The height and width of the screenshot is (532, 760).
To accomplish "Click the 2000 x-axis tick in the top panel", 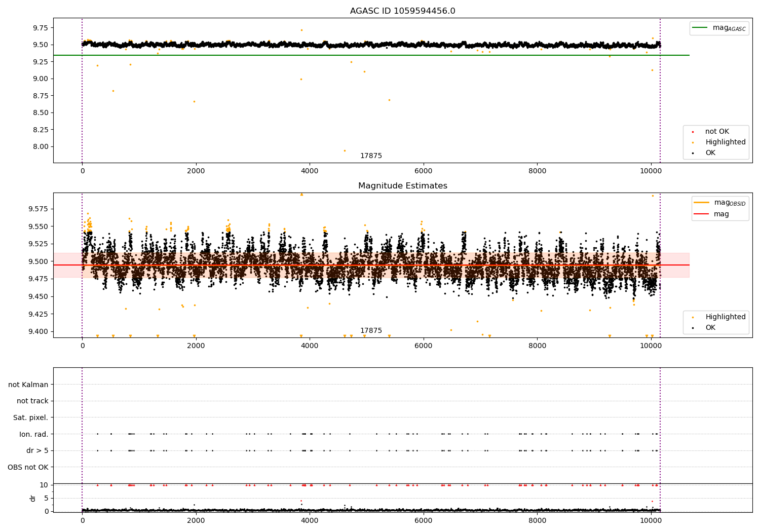I will (x=196, y=171).
